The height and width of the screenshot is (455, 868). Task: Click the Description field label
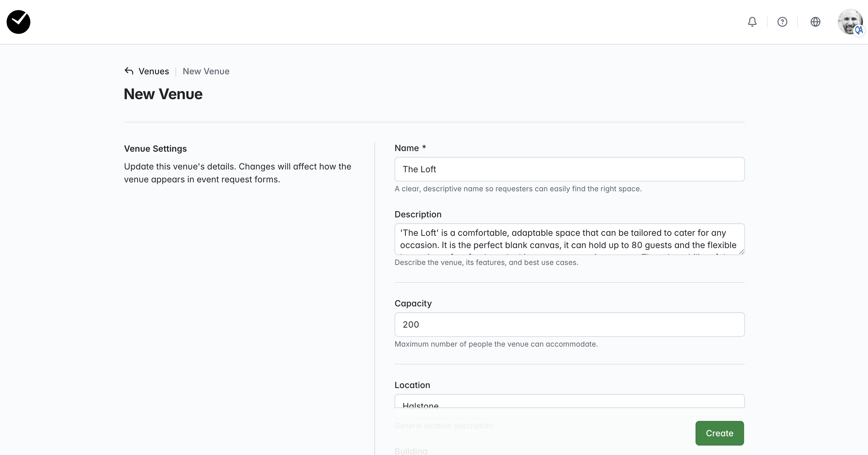click(x=418, y=214)
